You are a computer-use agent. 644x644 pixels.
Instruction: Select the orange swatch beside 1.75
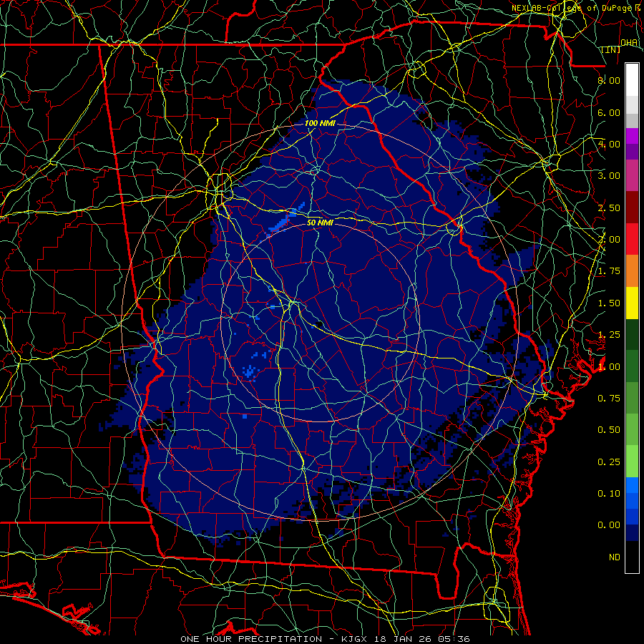632,270
